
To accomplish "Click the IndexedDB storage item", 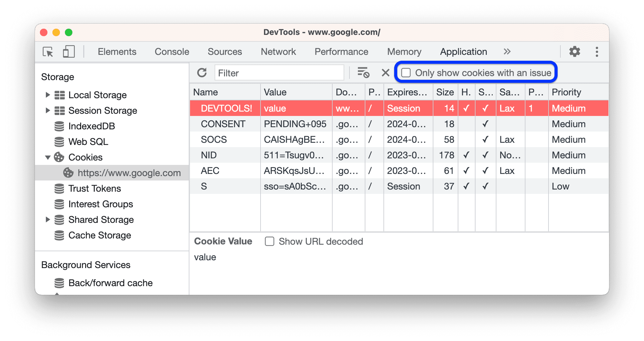I will pos(85,127).
